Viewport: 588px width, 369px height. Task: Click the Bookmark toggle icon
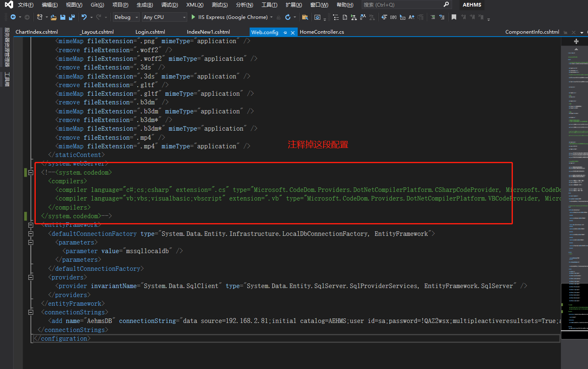tap(454, 17)
